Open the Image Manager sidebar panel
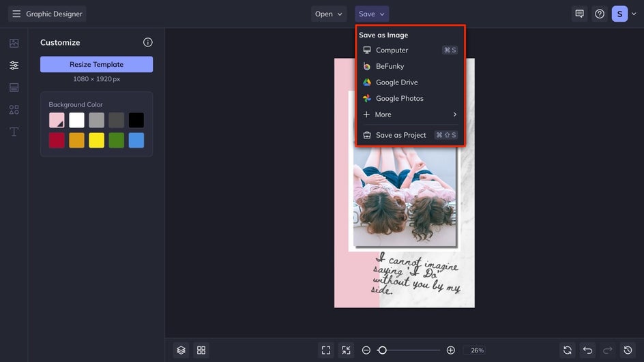 [14, 43]
